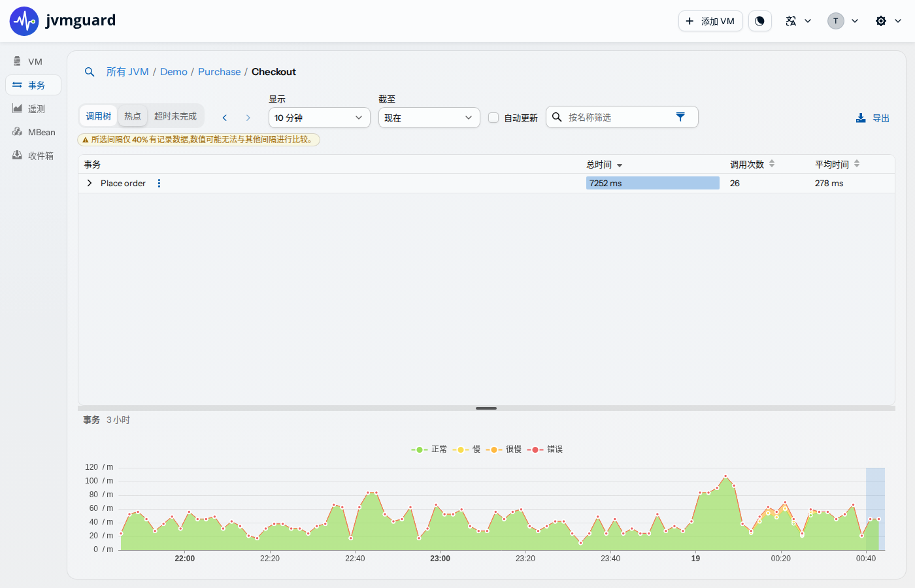Click the 添加 VM button
This screenshot has width=915, height=588.
710,21
